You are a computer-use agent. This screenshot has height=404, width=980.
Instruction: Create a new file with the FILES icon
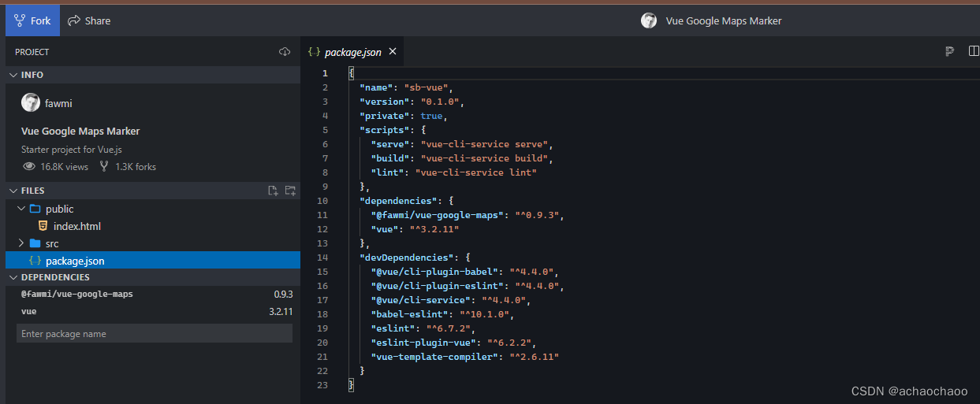tap(273, 191)
